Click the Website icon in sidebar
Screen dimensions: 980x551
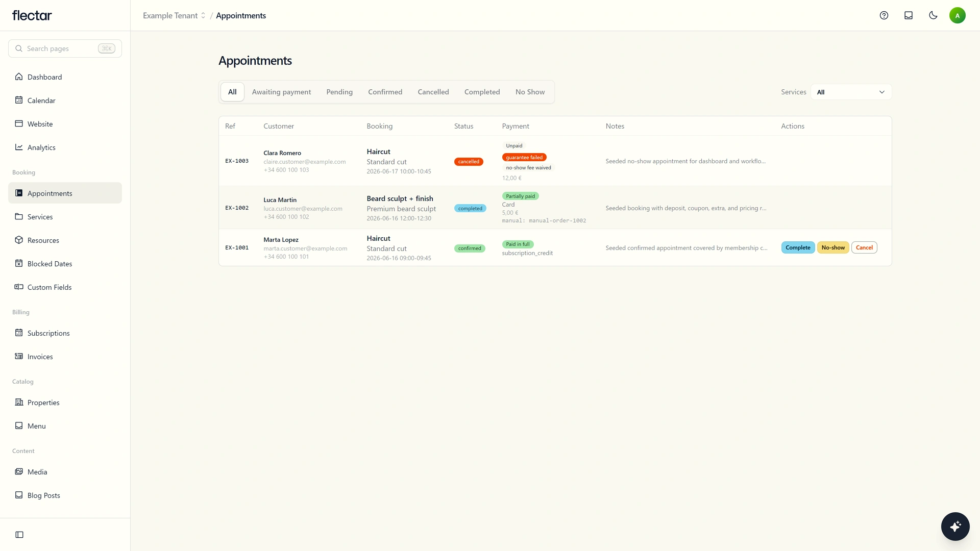point(19,123)
